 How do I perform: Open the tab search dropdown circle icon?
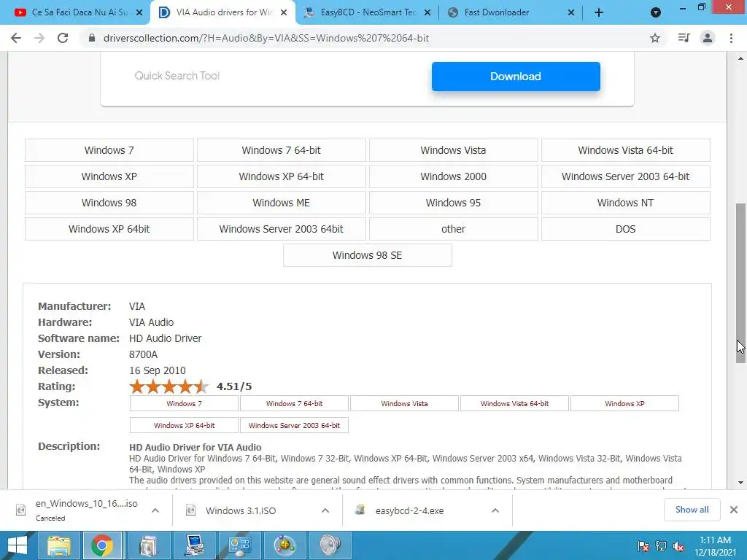pyautogui.click(x=656, y=12)
